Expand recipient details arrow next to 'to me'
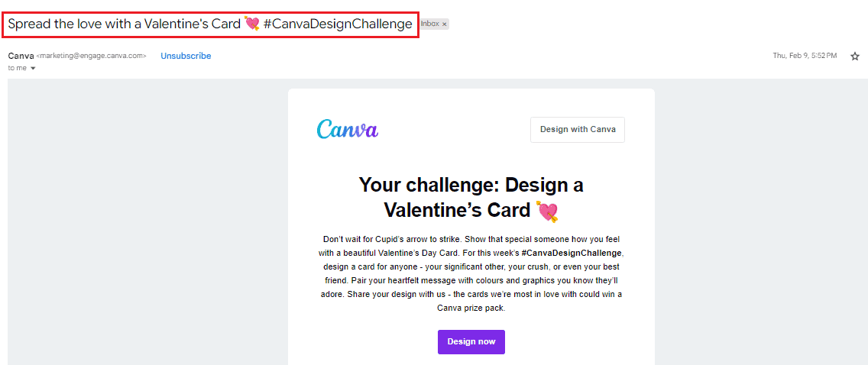The width and height of the screenshot is (868, 365). click(x=33, y=69)
